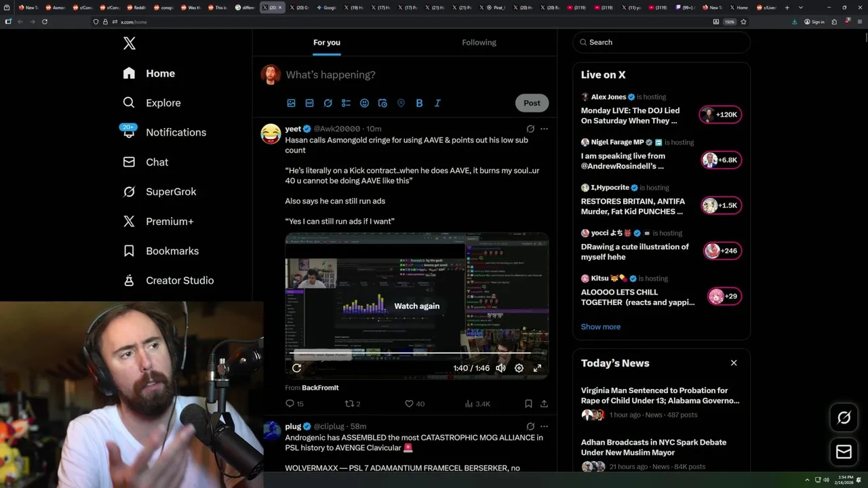This screenshot has height=488, width=868.
Task: Open the floating Grok button
Action: [x=844, y=418]
